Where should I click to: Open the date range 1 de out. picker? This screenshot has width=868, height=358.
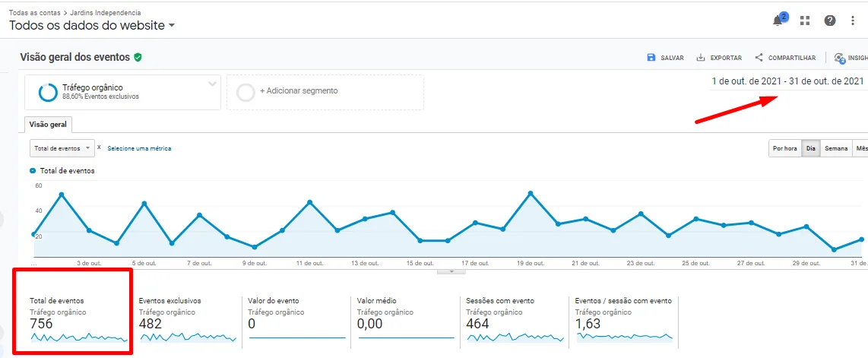pyautogui.click(x=787, y=81)
